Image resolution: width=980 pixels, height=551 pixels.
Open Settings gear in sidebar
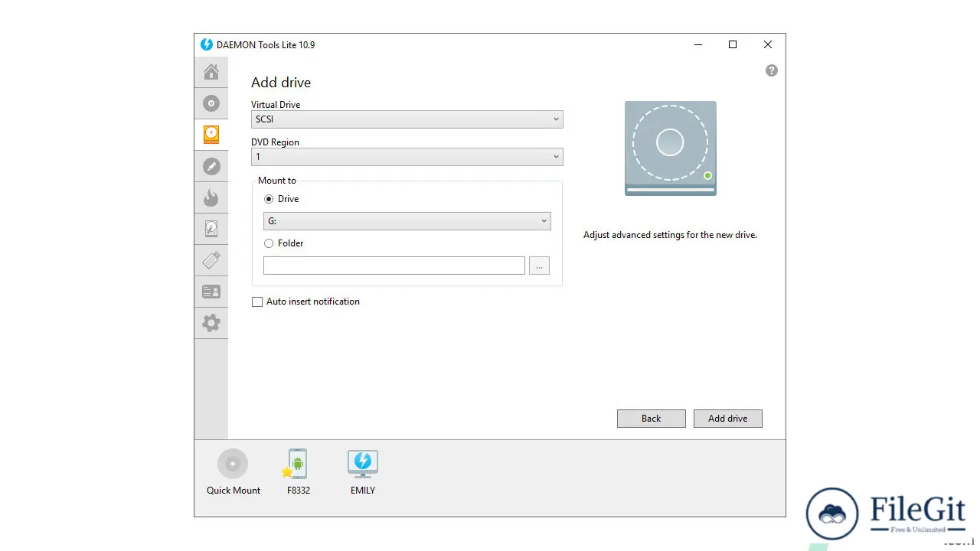pyautogui.click(x=211, y=323)
